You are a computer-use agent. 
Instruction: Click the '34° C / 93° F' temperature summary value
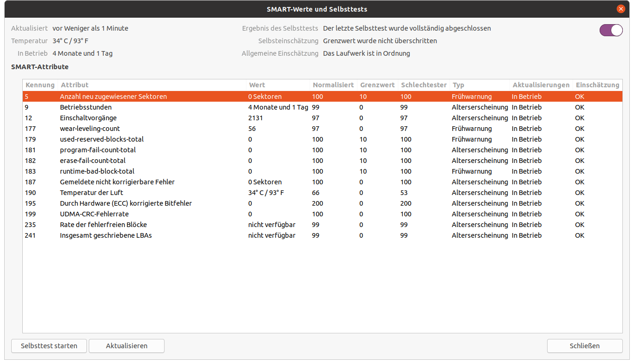pos(70,41)
